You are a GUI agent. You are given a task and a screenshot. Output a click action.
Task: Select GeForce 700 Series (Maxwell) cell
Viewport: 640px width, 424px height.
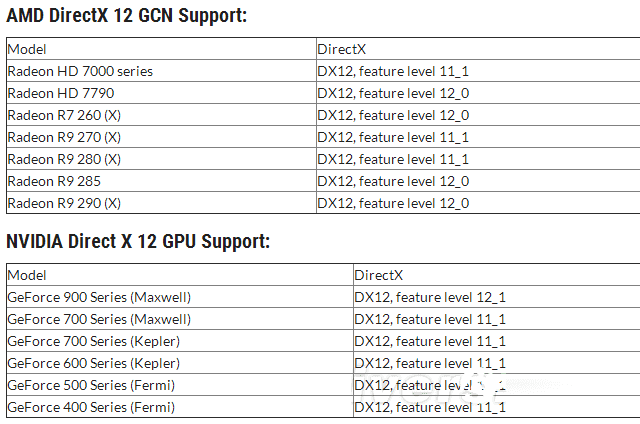tap(99, 319)
